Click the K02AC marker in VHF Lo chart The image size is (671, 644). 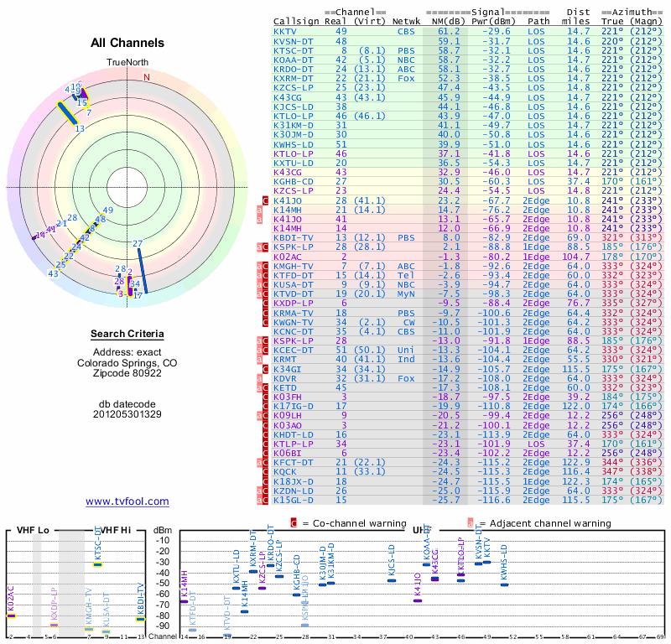point(11,615)
